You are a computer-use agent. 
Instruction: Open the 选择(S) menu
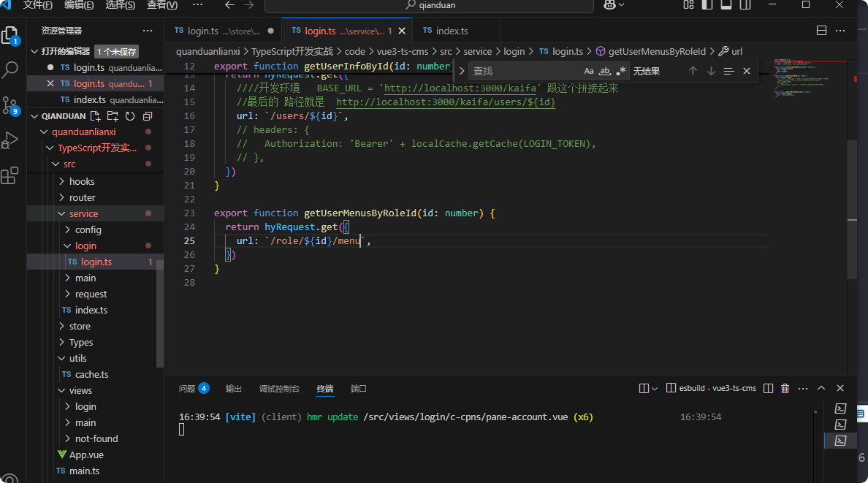(120, 5)
